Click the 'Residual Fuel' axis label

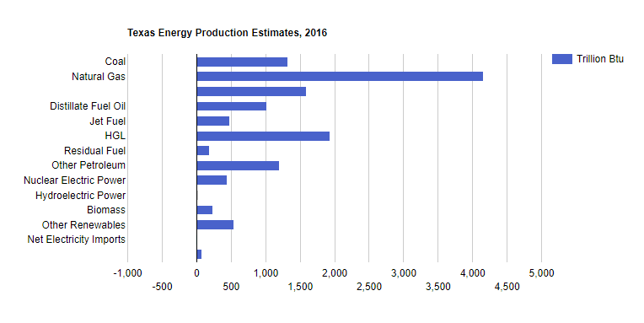pyautogui.click(x=94, y=151)
